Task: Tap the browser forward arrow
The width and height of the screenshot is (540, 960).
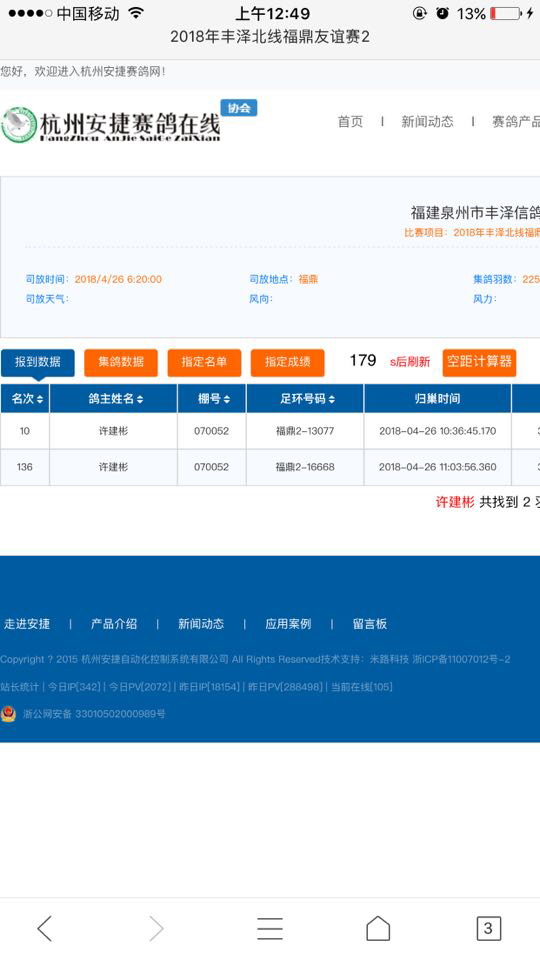Action: pos(157,928)
